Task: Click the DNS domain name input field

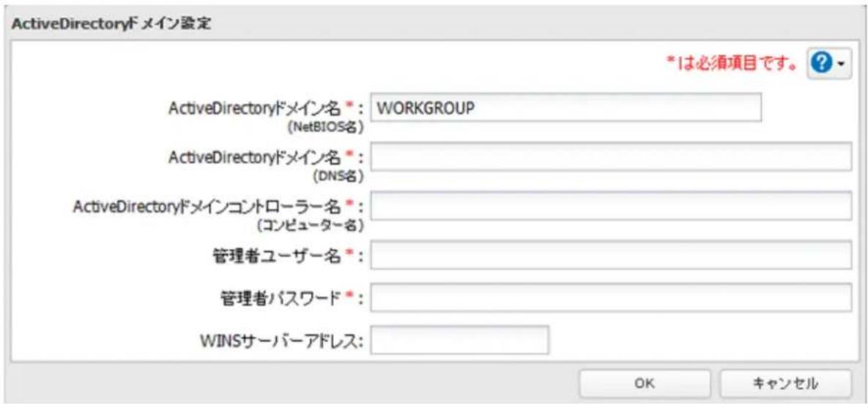Action: click(611, 157)
